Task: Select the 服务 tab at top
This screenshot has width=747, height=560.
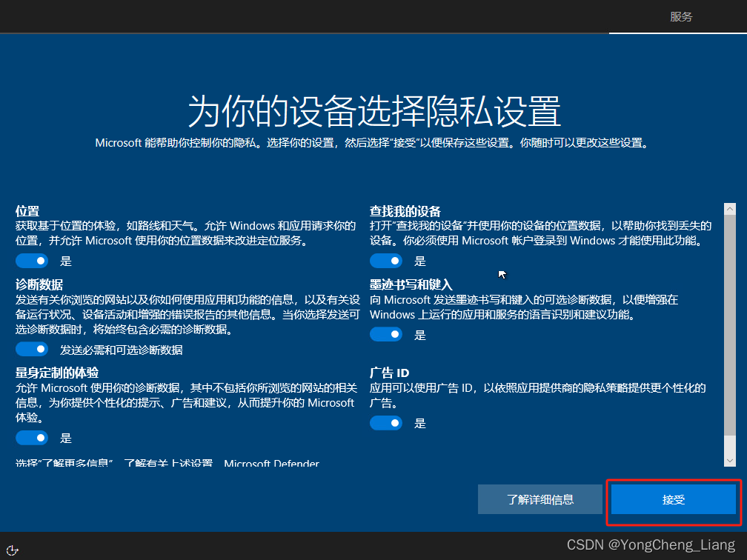Action: click(681, 16)
